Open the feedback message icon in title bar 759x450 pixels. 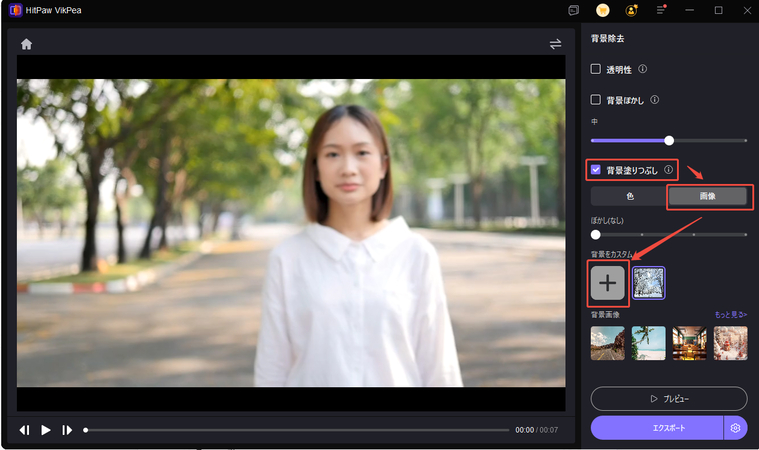click(574, 10)
